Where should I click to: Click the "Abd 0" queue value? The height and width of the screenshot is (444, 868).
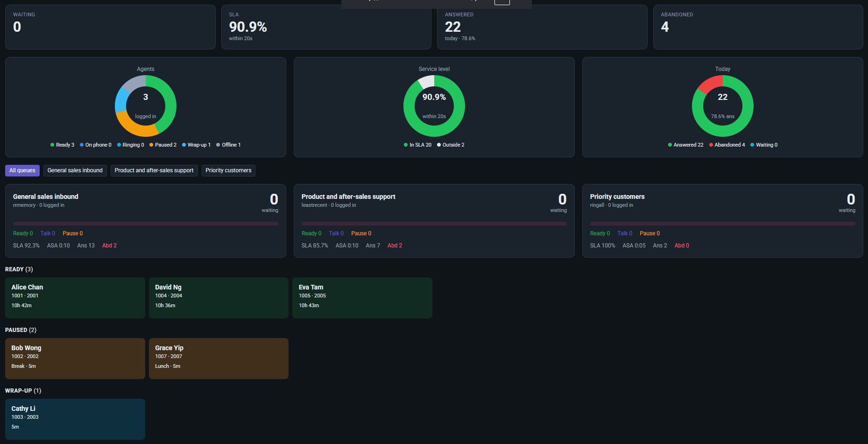click(682, 246)
